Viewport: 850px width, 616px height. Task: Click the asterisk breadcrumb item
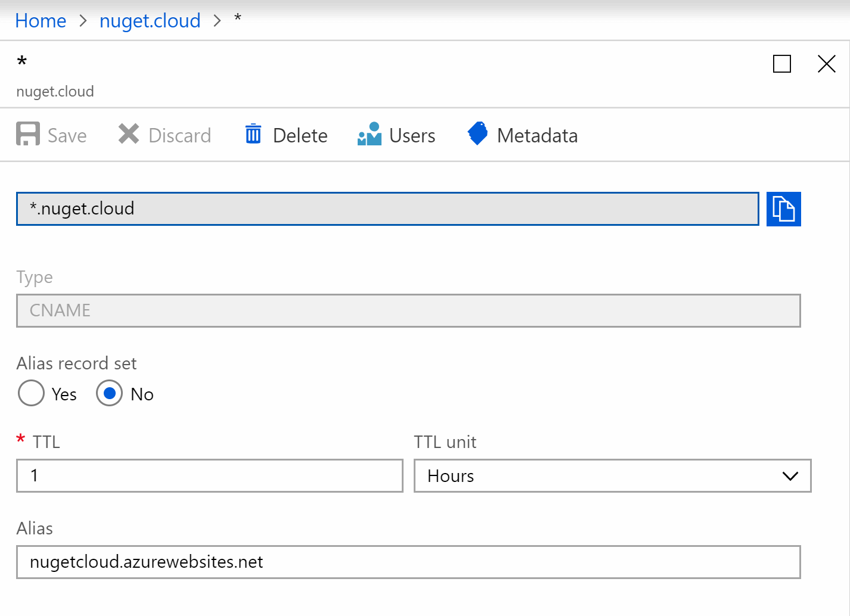238,18
